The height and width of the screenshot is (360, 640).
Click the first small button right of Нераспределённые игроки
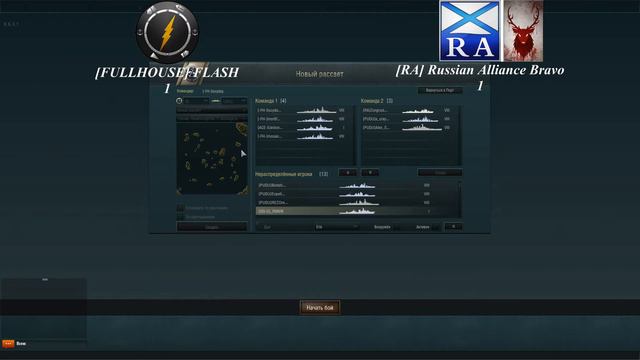coord(348,173)
